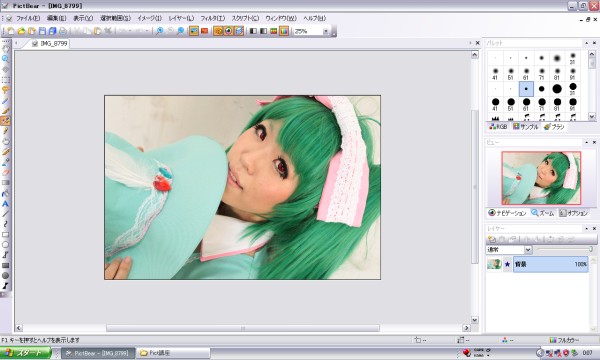600x360 pixels.
Task: Click the Pict講座 folder taskbar button
Action: pyautogui.click(x=174, y=353)
